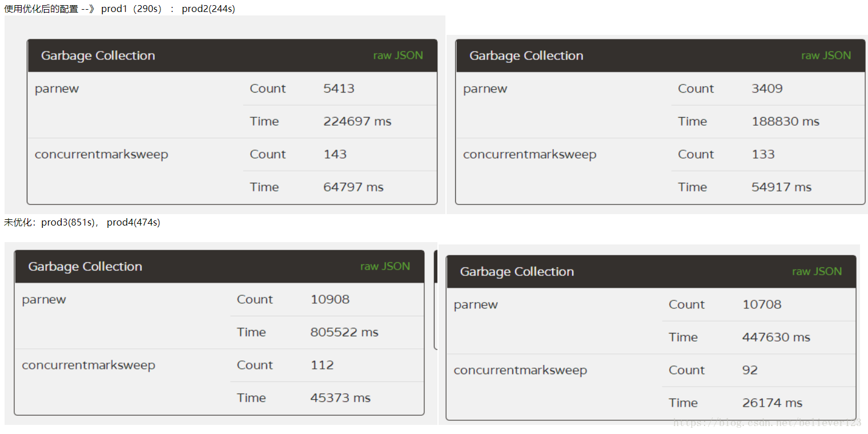Select the parnew time value 805522 ms
The height and width of the screenshot is (434, 868).
pos(344,332)
